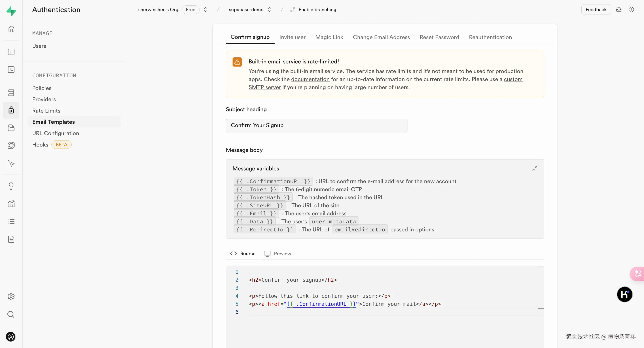Switch to the Reset Password tab

pyautogui.click(x=439, y=37)
